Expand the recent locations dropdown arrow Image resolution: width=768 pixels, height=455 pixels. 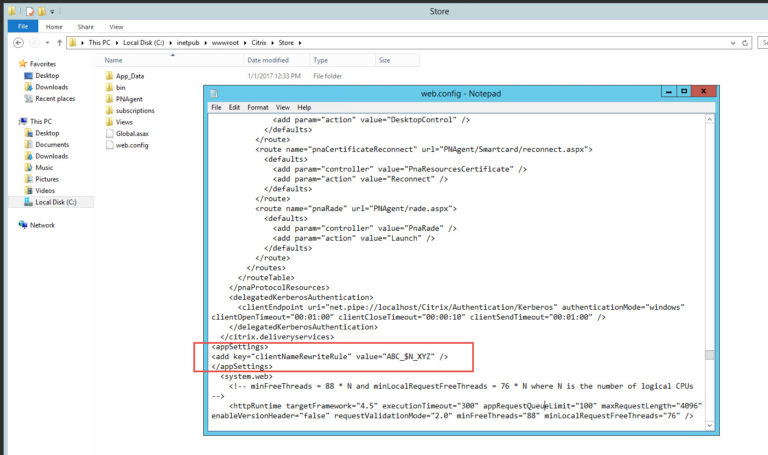(x=45, y=43)
